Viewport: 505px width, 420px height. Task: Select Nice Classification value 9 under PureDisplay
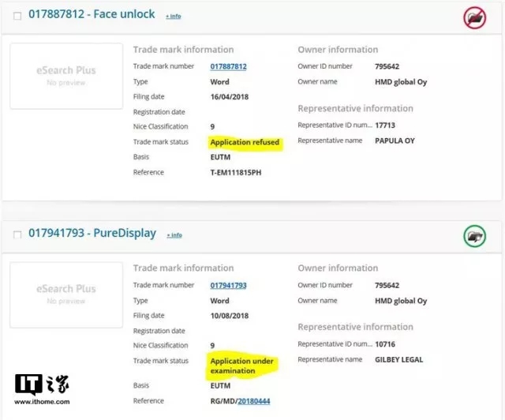tap(212, 346)
